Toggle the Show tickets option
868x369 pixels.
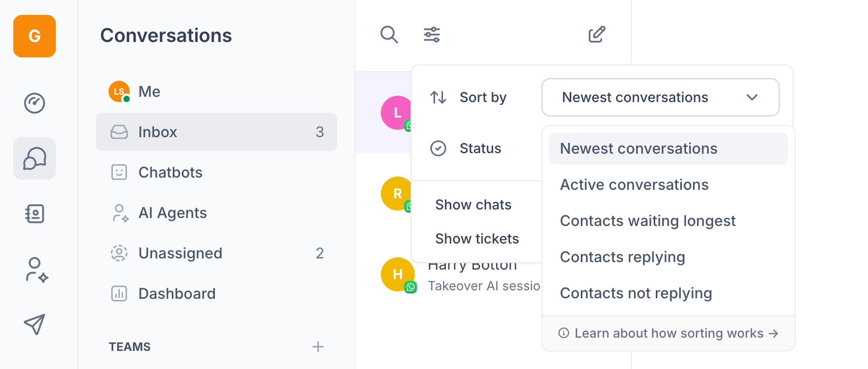click(477, 239)
